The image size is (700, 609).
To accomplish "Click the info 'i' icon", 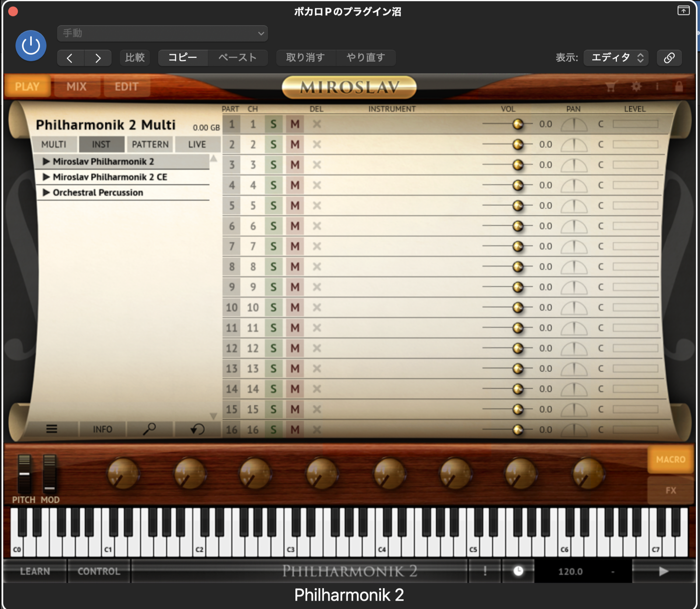I will [x=657, y=87].
